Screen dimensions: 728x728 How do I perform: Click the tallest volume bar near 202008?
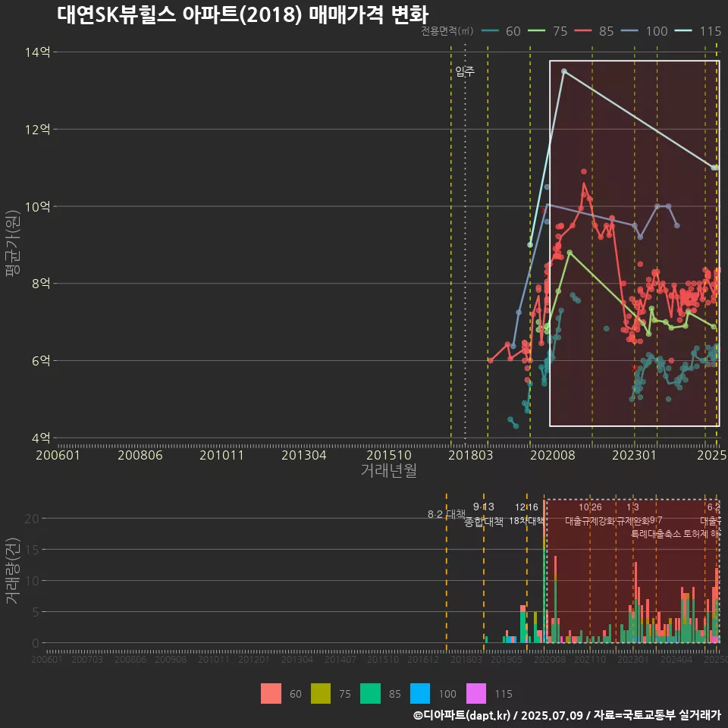pyautogui.click(x=544, y=571)
